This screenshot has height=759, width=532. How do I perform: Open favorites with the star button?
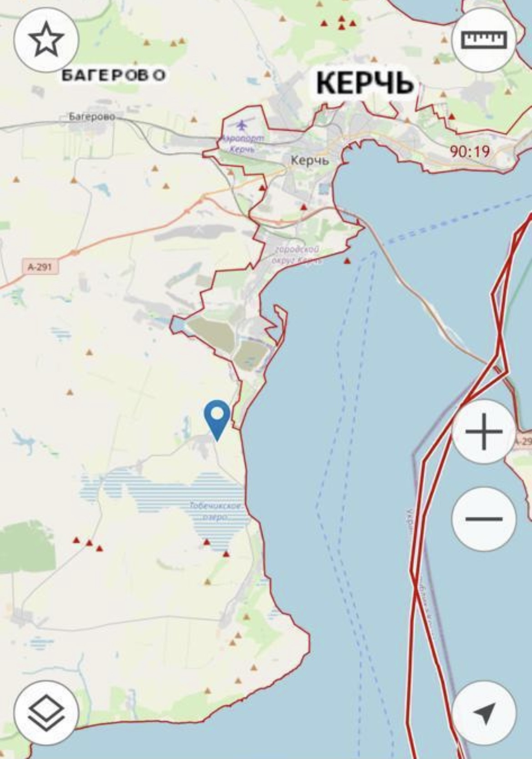(x=46, y=40)
